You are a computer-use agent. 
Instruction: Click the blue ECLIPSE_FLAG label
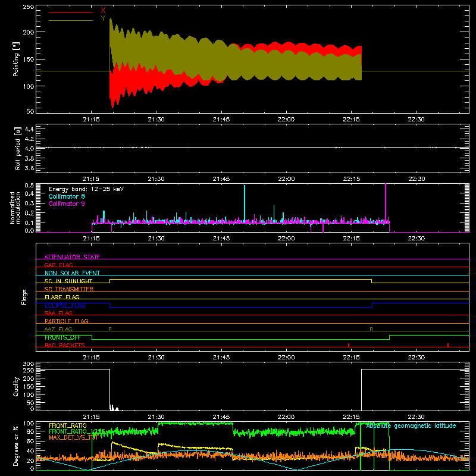tap(65, 305)
